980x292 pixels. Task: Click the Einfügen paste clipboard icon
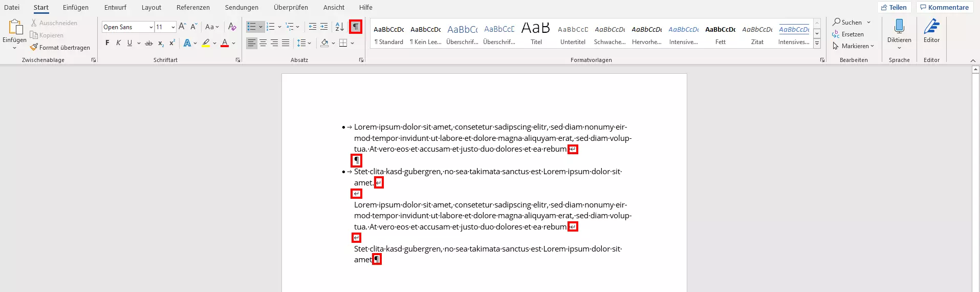[x=15, y=27]
